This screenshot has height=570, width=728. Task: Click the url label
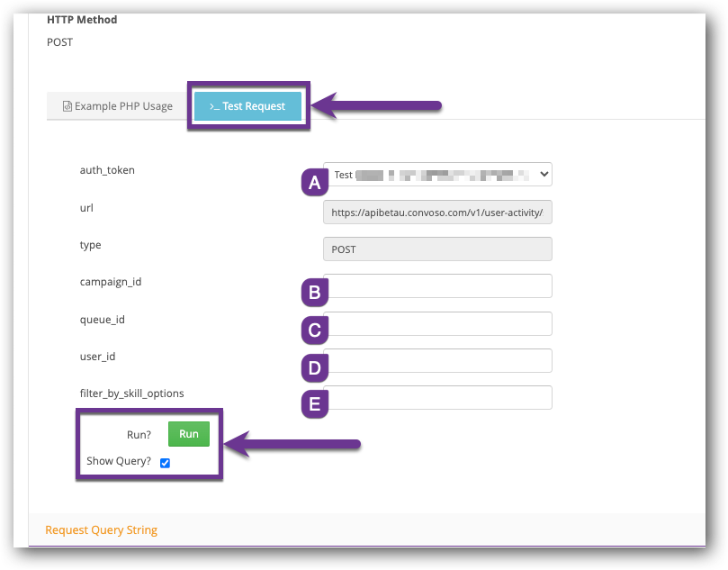coord(86,208)
